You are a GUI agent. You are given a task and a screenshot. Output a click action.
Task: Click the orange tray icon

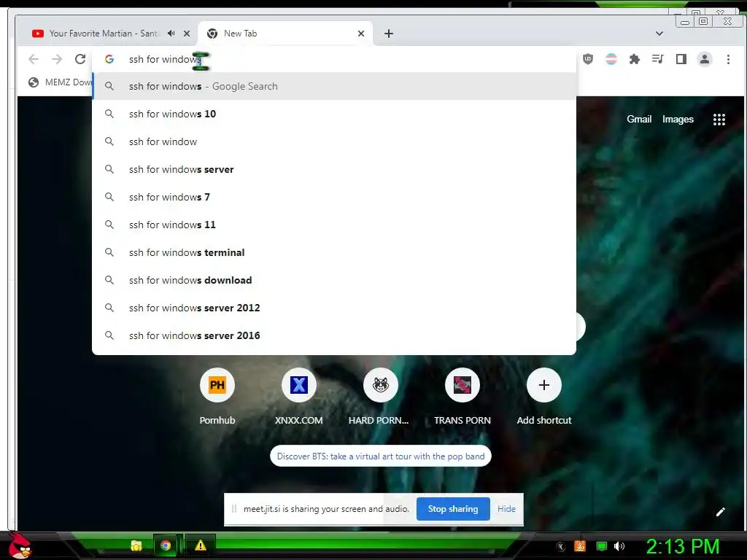pyautogui.click(x=580, y=546)
